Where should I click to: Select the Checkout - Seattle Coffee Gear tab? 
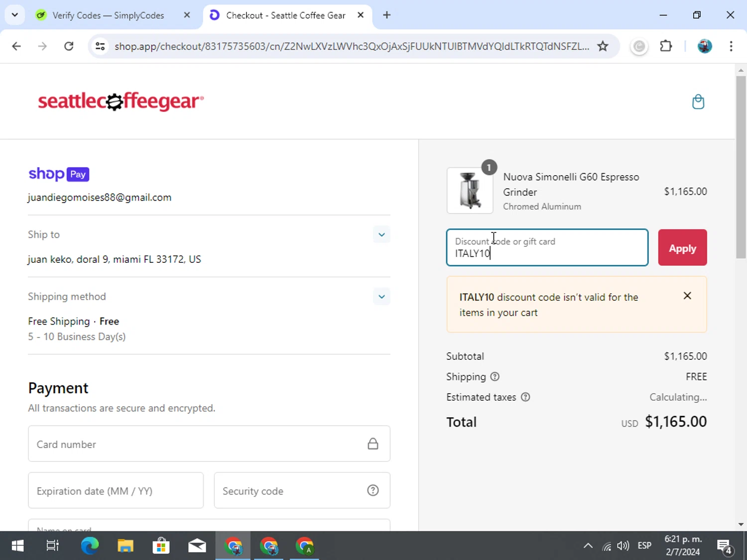[x=285, y=15]
